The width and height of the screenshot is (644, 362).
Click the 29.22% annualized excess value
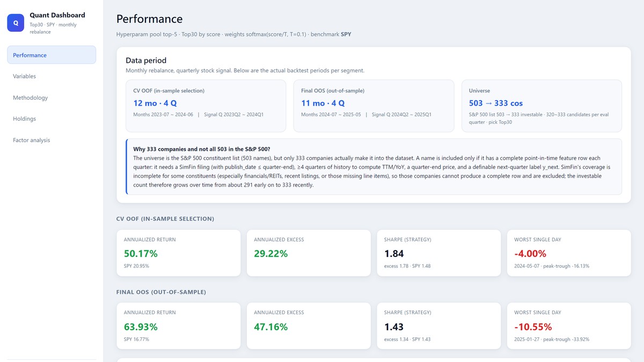[x=271, y=254]
